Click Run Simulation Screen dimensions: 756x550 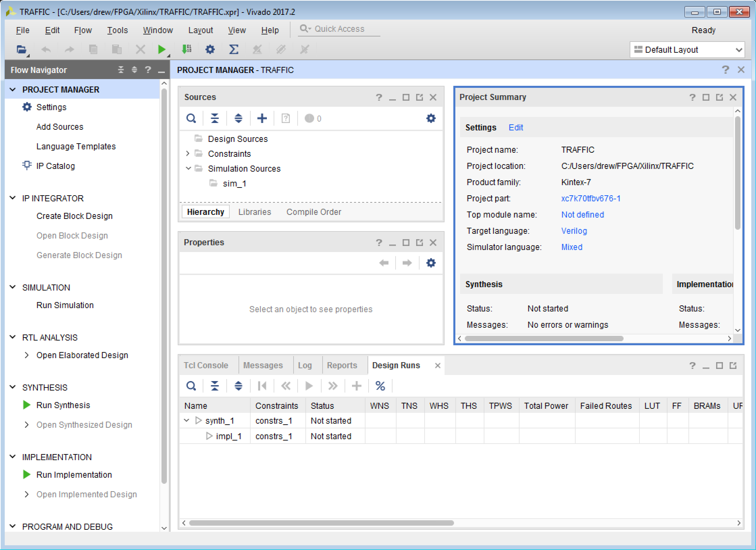click(65, 305)
